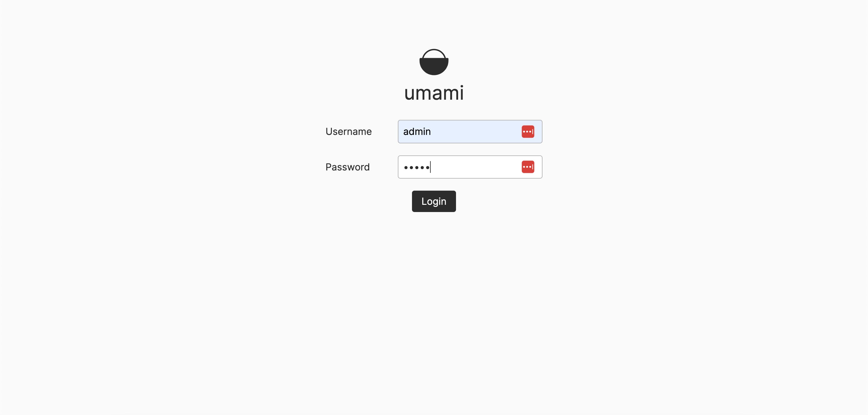Click the password manager icon in Username field
The image size is (868, 415).
[528, 132]
